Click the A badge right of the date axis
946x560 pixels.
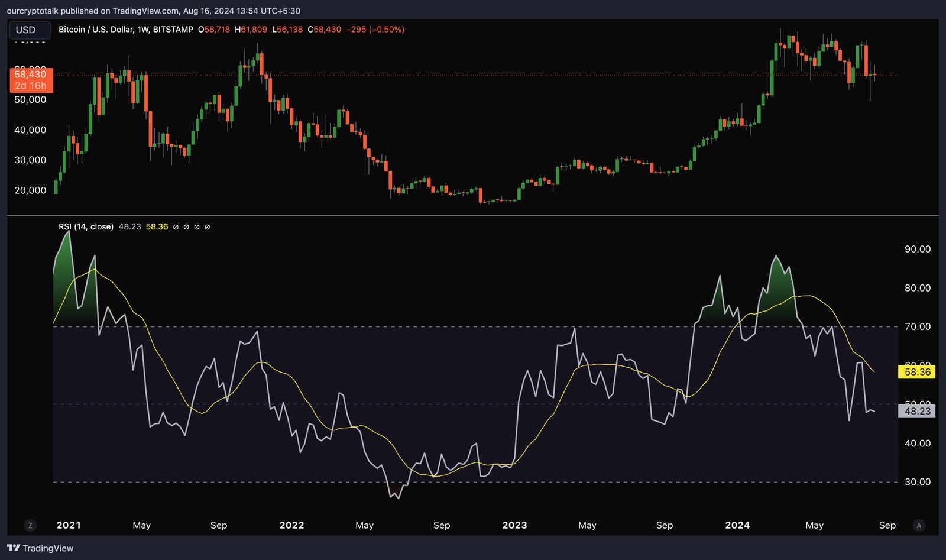918,525
